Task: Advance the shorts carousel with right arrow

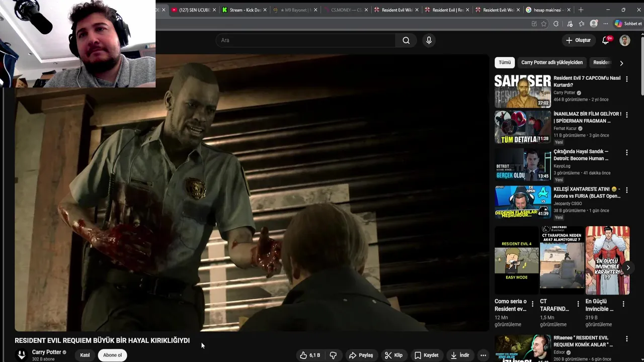Action: click(x=627, y=268)
